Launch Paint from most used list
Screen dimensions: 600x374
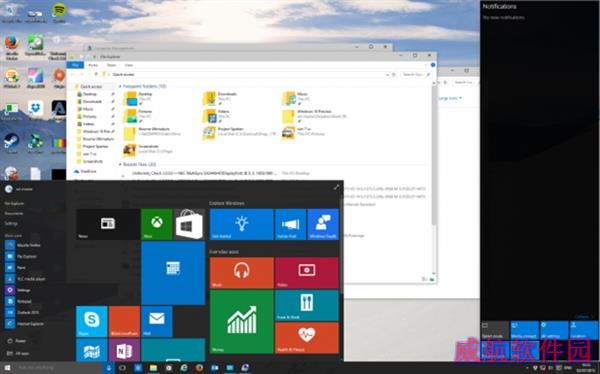click(16, 268)
